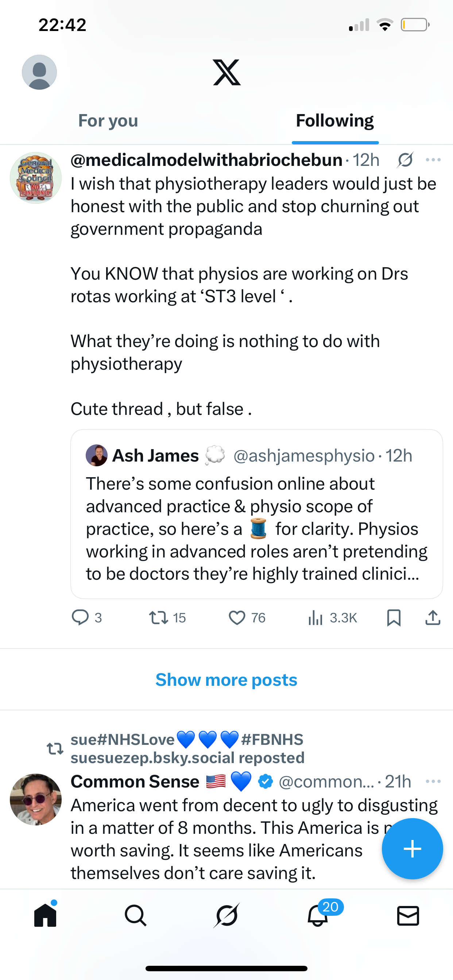Open more options on medicalmodel post

pos(433,160)
